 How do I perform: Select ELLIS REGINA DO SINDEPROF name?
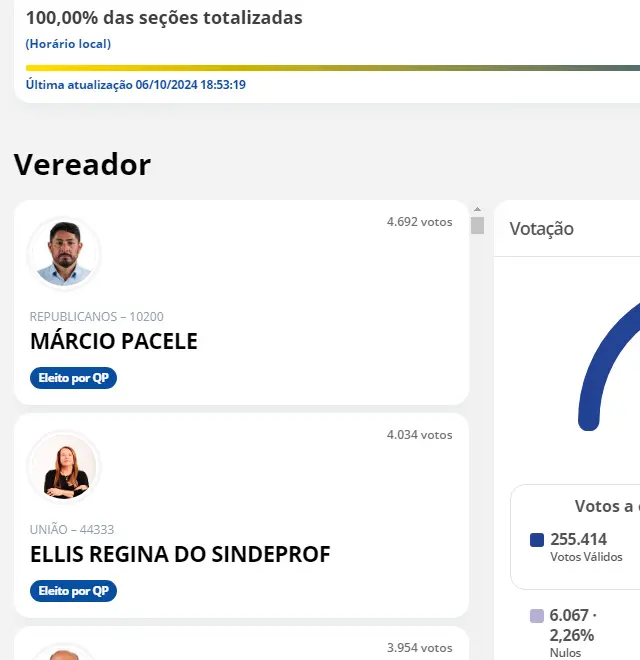(180, 554)
